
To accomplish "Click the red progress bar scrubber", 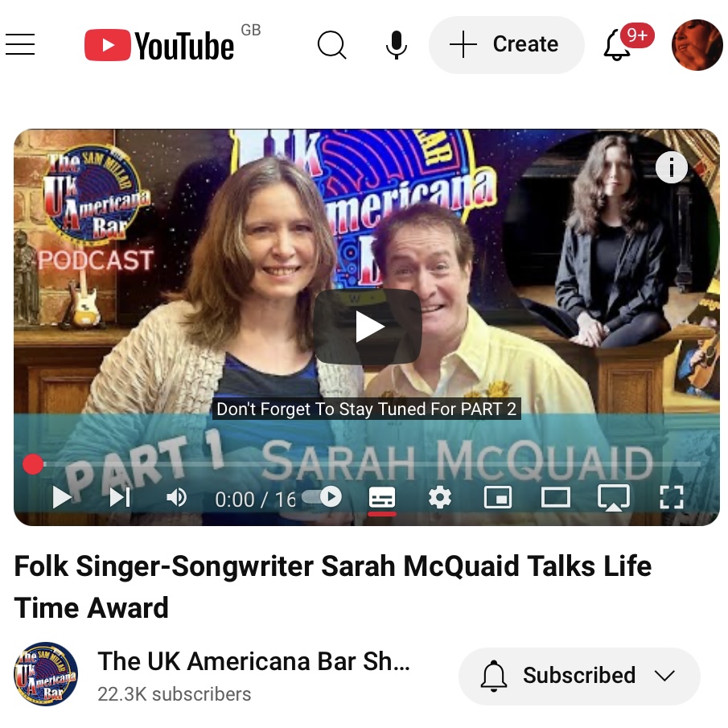I will (33, 464).
